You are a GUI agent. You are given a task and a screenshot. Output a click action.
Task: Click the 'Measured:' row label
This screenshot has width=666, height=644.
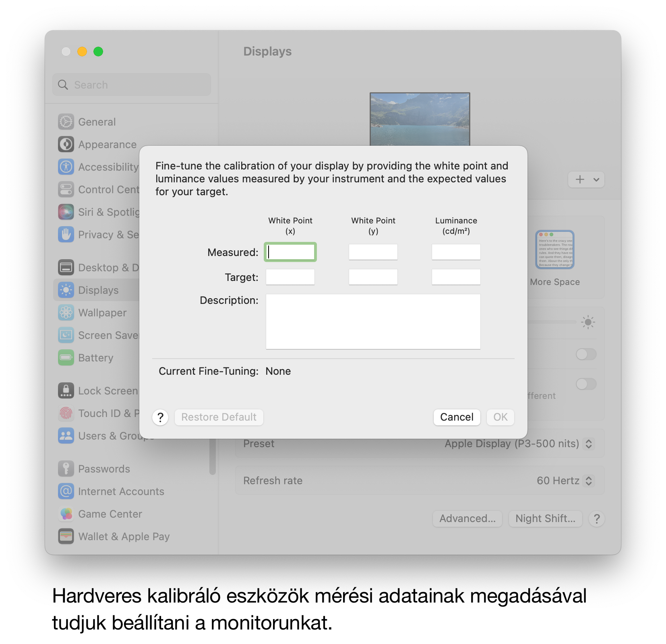point(233,252)
